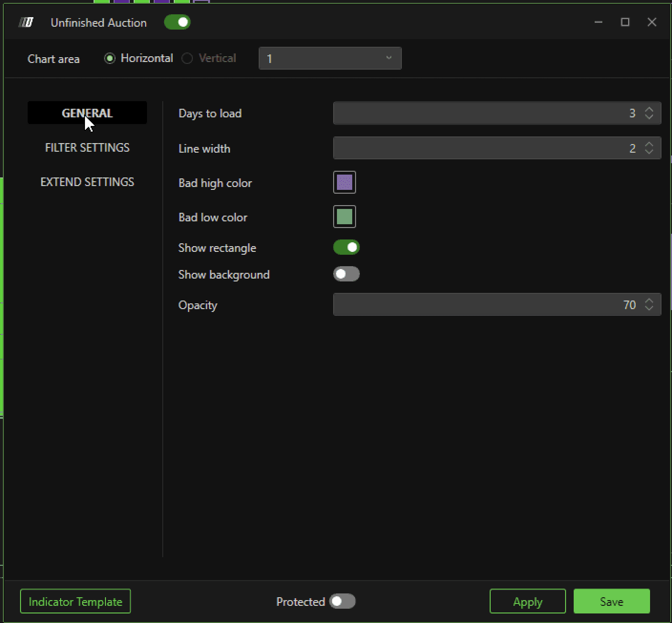This screenshot has width=672, height=623.
Task: Click the striped app logo icon
Action: tap(26, 22)
